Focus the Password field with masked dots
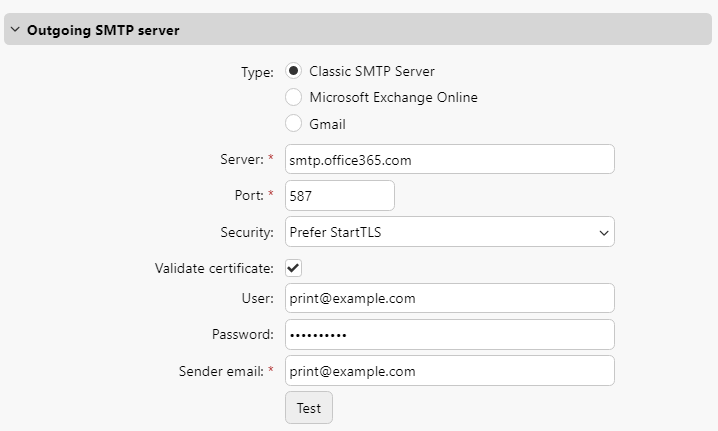The width and height of the screenshot is (718, 431). click(x=449, y=334)
